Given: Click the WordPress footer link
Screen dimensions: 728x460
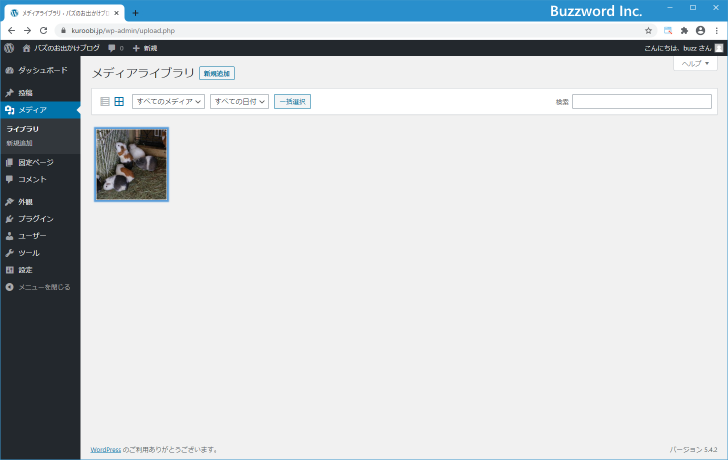Looking at the screenshot, I should point(106,449).
